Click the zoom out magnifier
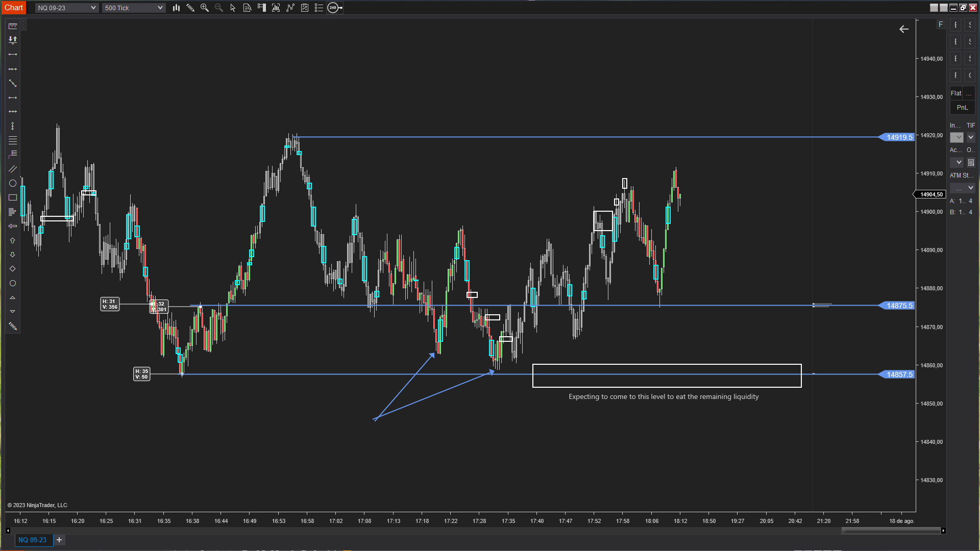The width and height of the screenshot is (980, 551). click(x=219, y=8)
